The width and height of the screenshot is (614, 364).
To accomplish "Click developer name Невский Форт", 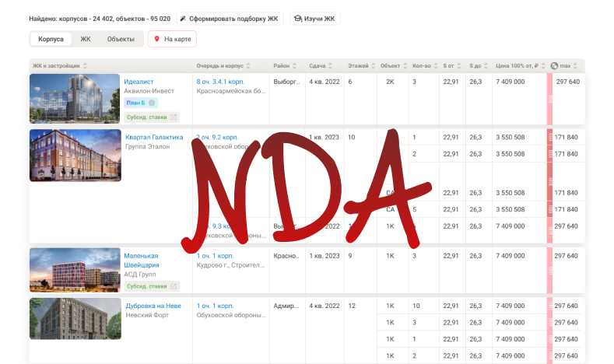I will click(147, 315).
